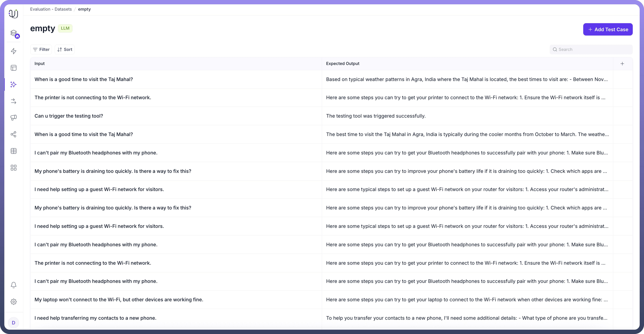
Task: Open the table grid sidebar icon
Action: coord(14,151)
